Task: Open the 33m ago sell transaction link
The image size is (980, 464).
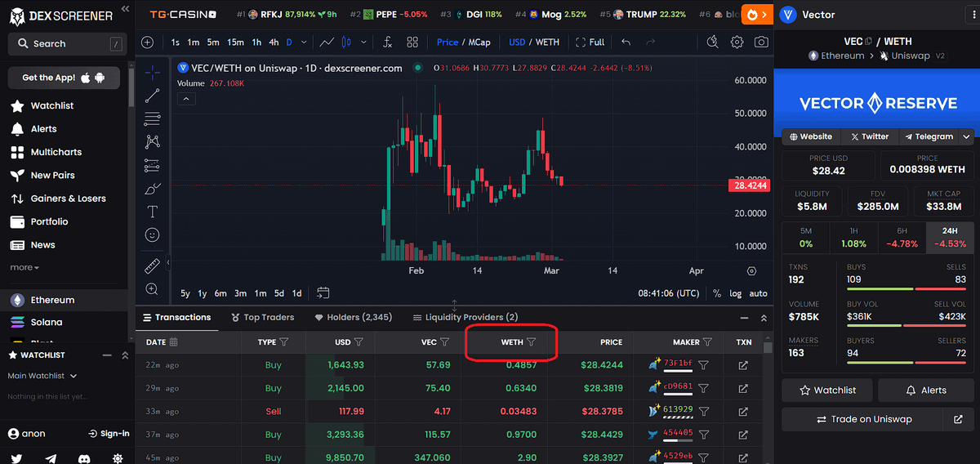Action: [743, 412]
